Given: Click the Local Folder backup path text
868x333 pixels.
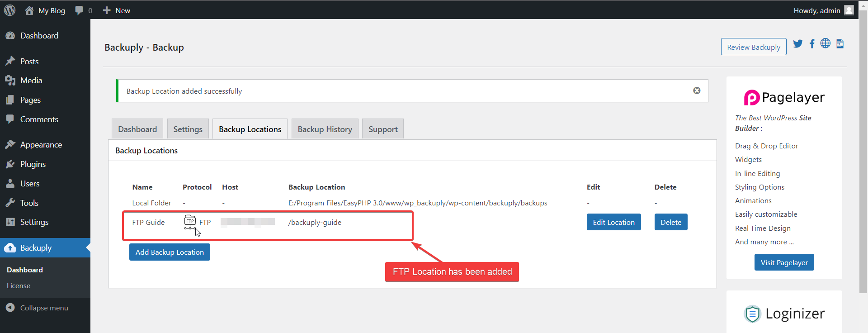Looking at the screenshot, I should point(418,203).
